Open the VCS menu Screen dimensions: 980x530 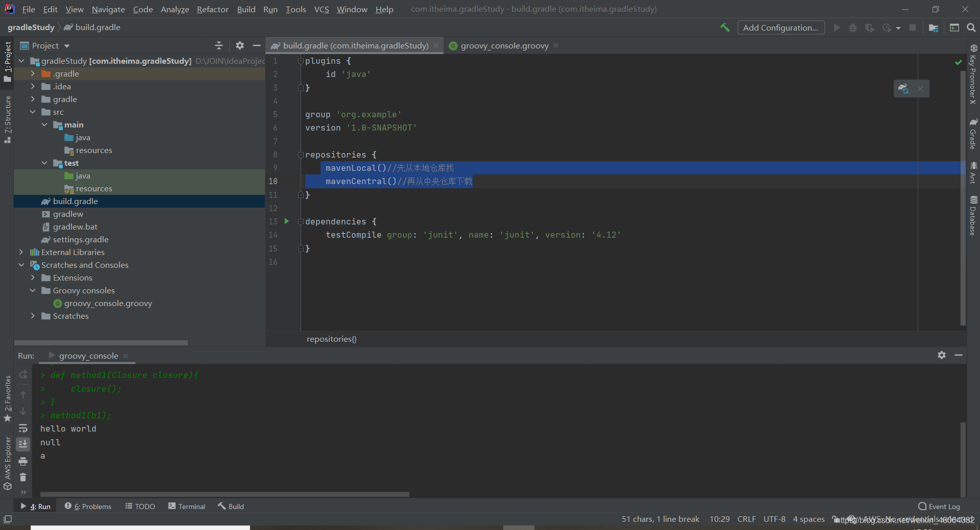(x=322, y=9)
